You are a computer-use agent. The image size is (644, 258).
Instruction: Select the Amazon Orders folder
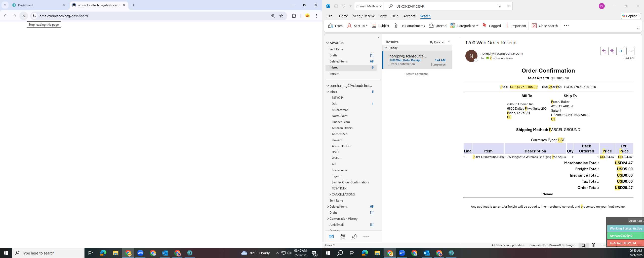(x=342, y=128)
